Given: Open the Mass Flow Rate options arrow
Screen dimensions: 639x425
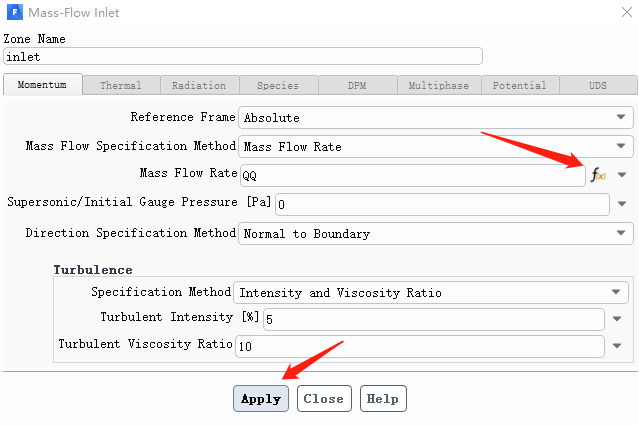Looking at the screenshot, I should [622, 175].
